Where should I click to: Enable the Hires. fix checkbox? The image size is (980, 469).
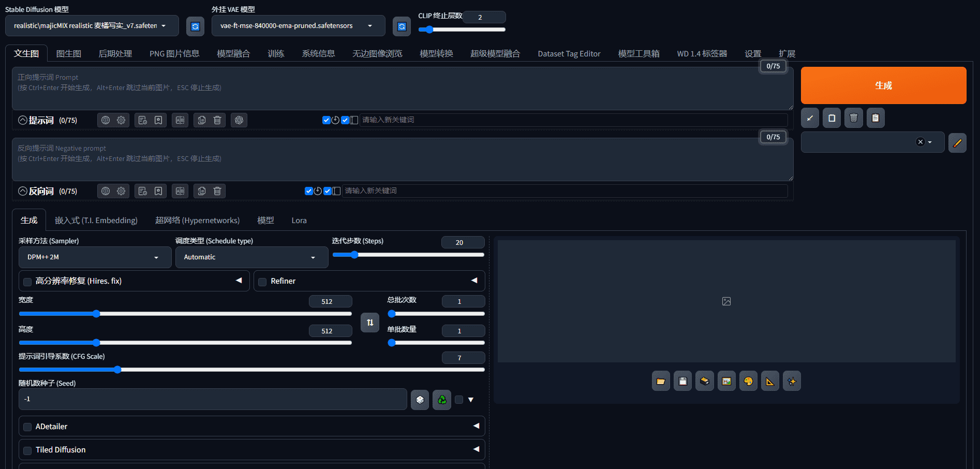coord(28,282)
